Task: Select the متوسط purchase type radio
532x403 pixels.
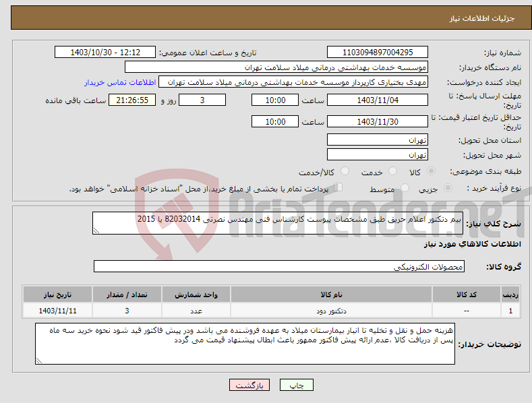Action: pyautogui.click(x=405, y=187)
